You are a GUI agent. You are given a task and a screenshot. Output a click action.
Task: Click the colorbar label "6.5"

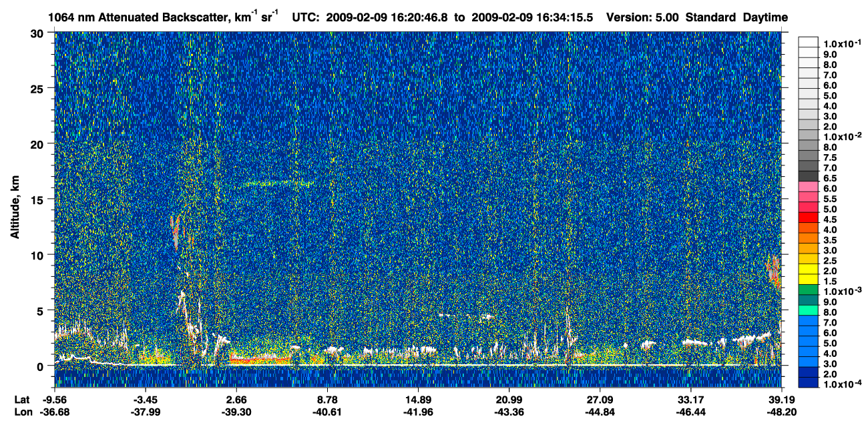(831, 178)
